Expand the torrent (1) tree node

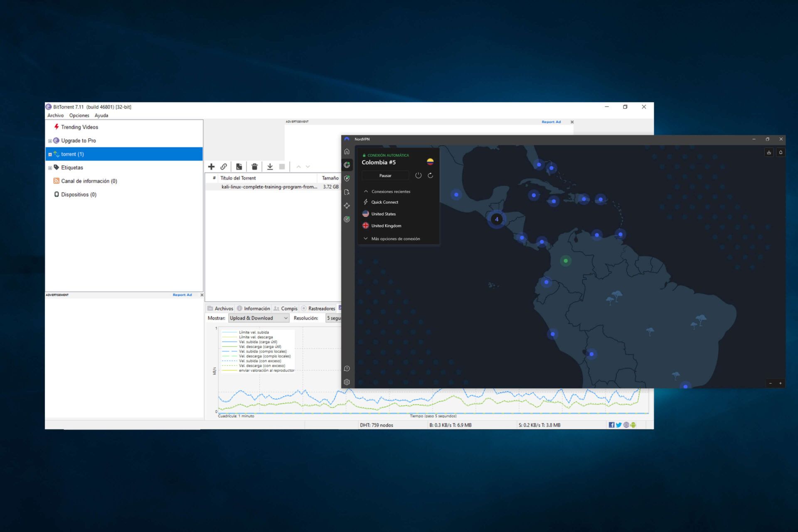pos(50,154)
